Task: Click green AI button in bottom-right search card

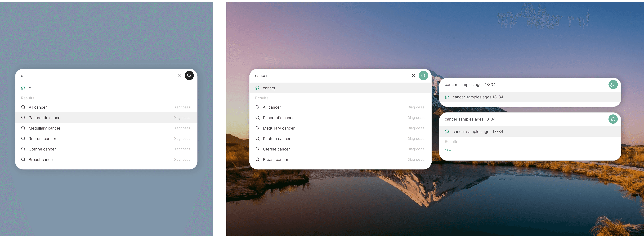Action: tap(613, 119)
